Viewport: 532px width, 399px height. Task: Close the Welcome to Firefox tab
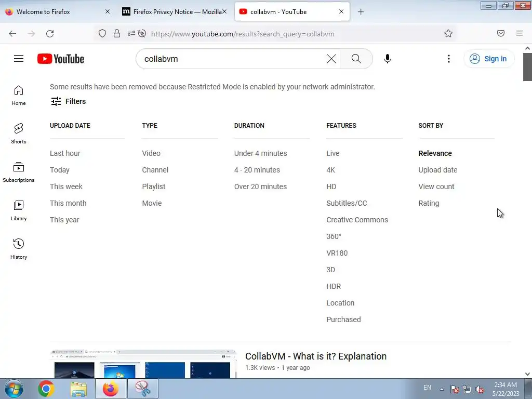pos(108,11)
